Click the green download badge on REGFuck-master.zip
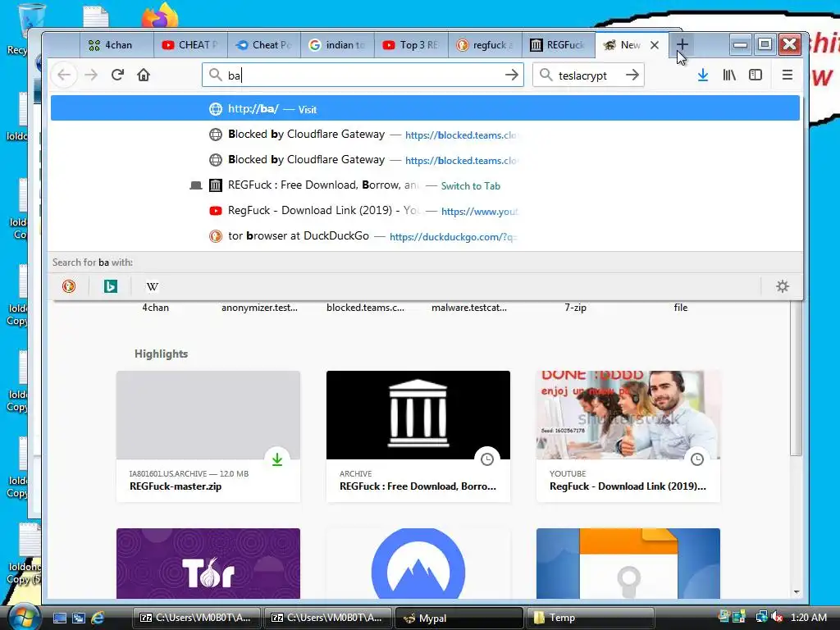The height and width of the screenshot is (630, 840). [277, 459]
